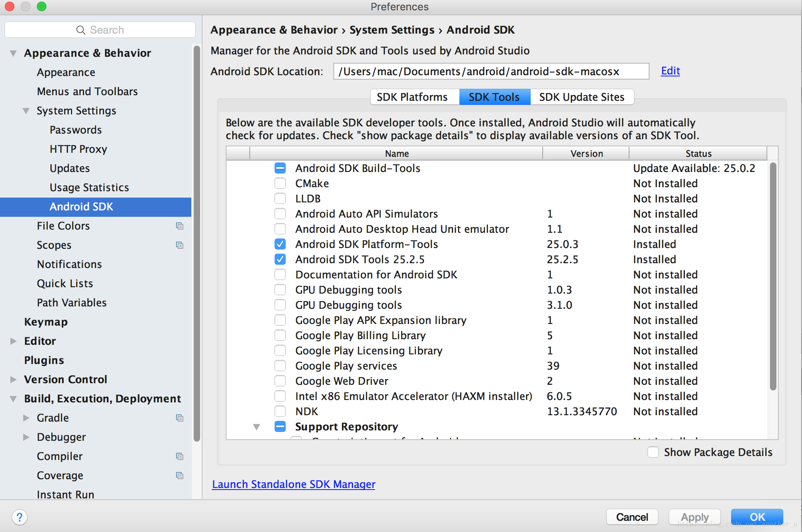
Task: Click the search magnifier icon
Action: click(81, 30)
